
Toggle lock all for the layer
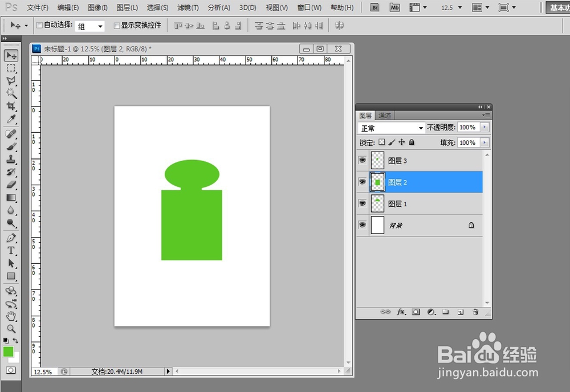pos(412,142)
